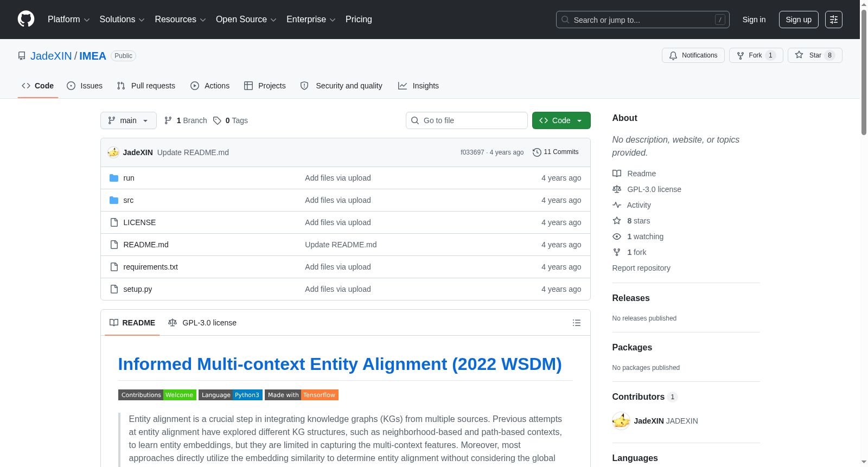Open the README outline icon

pos(577,323)
